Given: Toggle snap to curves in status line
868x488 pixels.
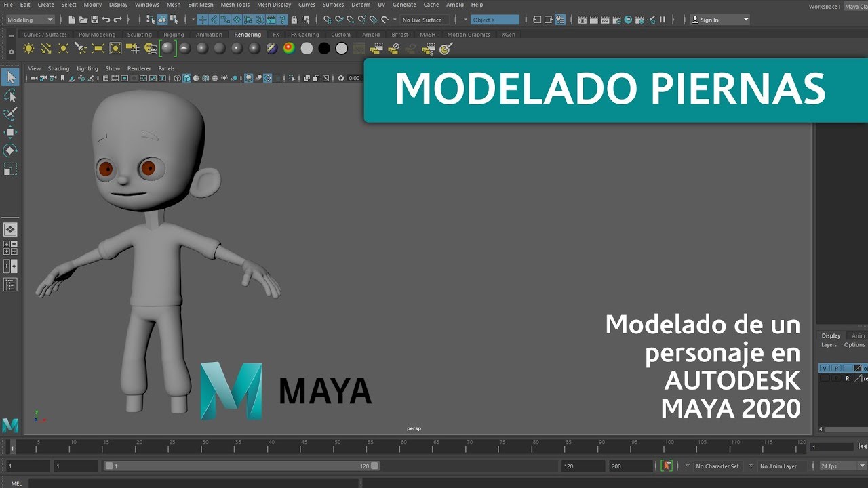Looking at the screenshot, I should (339, 20).
